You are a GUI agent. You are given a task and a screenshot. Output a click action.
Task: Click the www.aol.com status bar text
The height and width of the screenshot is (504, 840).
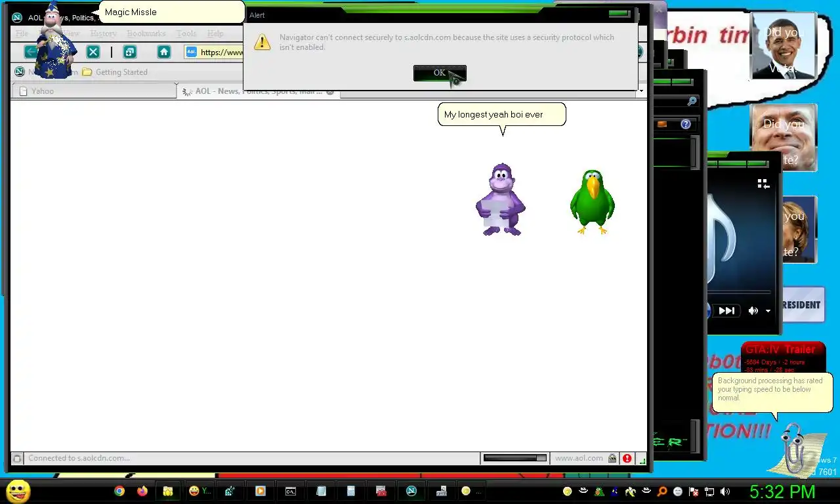[x=579, y=459]
